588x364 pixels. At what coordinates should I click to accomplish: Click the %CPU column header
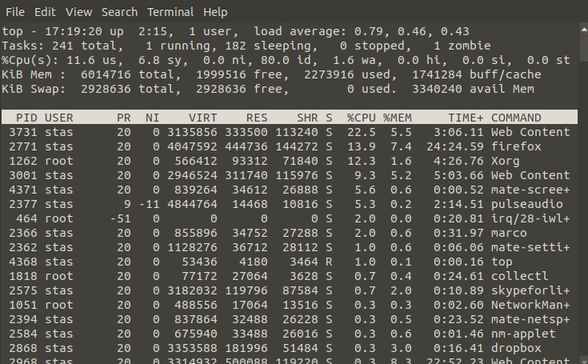click(x=361, y=118)
